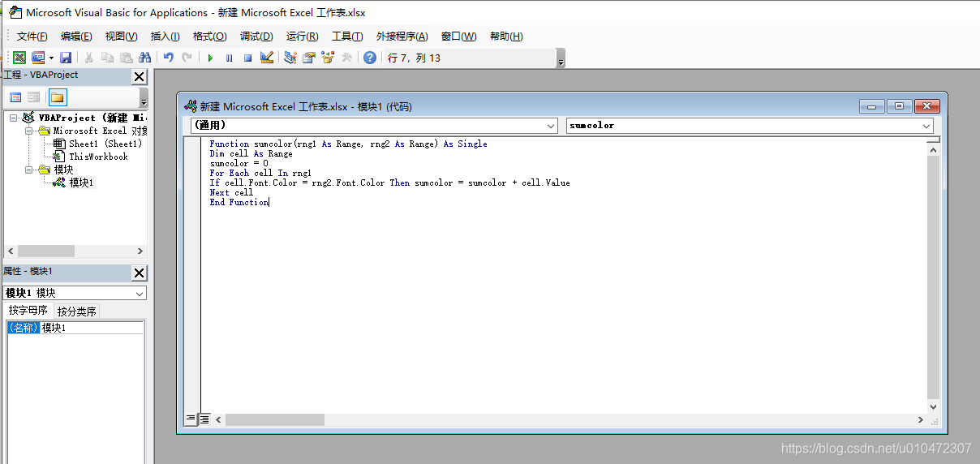Toggle Folders view in project panel
This screenshot has height=464, width=980.
pyautogui.click(x=57, y=97)
